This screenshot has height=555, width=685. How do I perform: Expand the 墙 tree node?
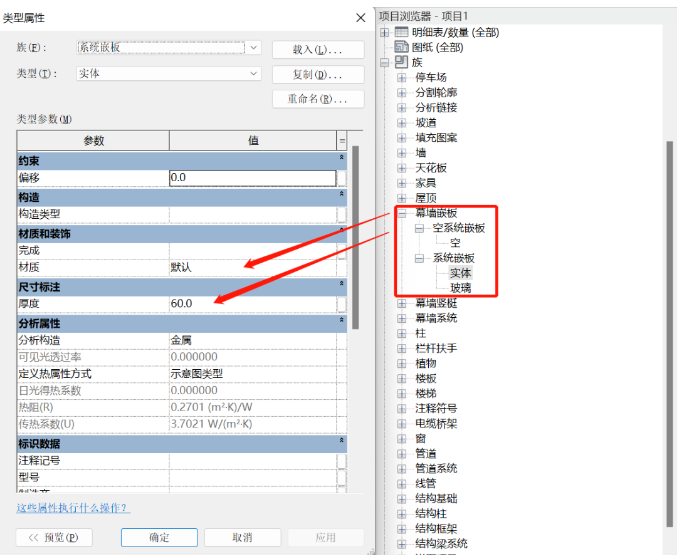(x=401, y=153)
